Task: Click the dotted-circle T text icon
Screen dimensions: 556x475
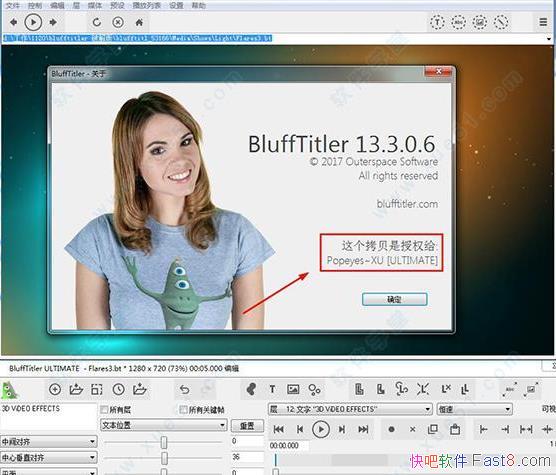Action: pyautogui.click(x=437, y=22)
